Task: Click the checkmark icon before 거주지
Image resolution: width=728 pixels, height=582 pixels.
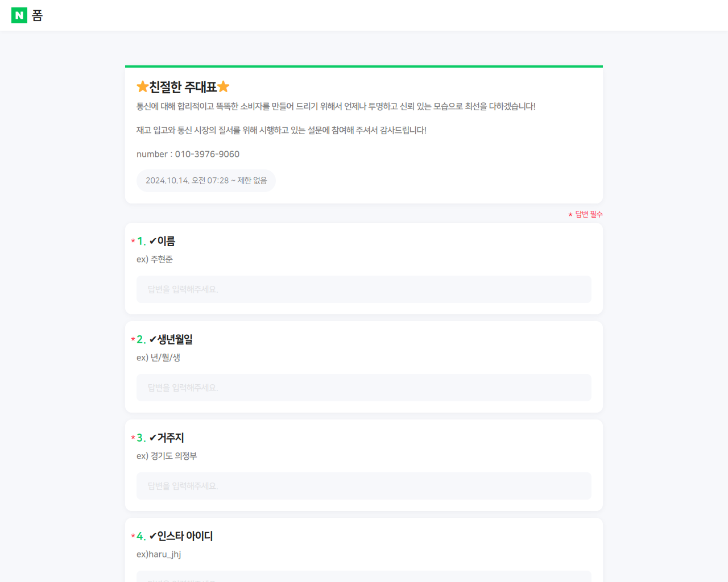Action: (152, 438)
